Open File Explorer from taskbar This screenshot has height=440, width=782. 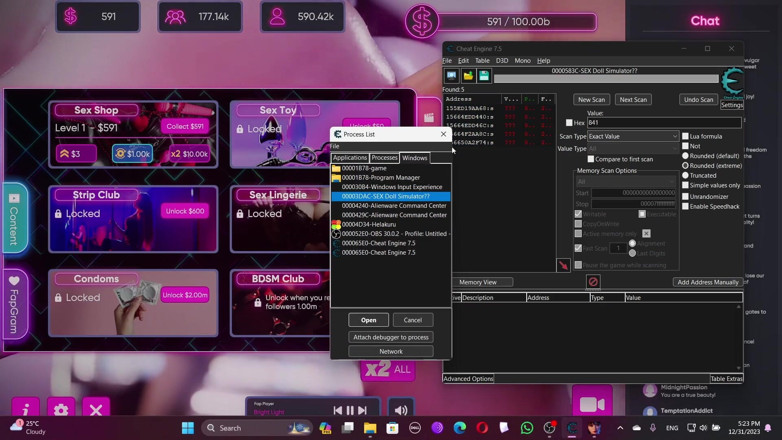370,428
